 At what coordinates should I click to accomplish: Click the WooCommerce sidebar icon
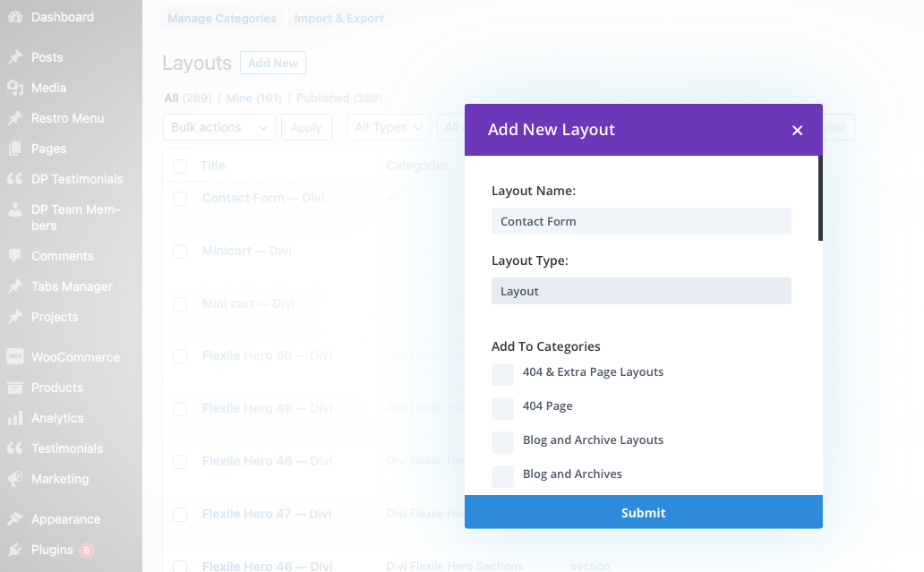(x=14, y=356)
